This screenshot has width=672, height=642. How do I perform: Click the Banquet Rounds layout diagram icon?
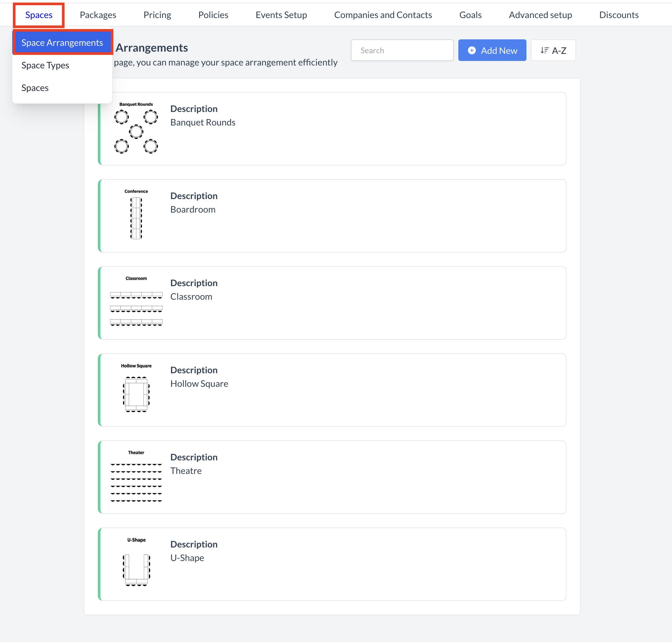136,129
